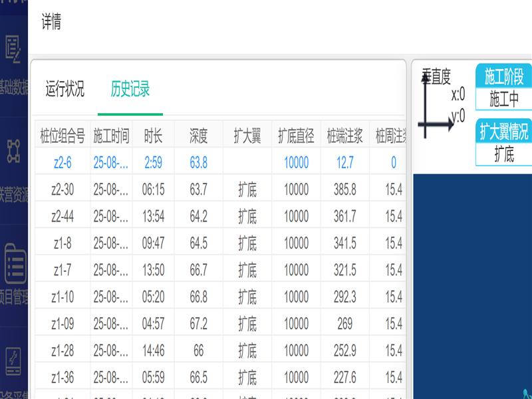Click the 扩底直径 column header
Screen dimensions: 532x399
pyautogui.click(x=296, y=136)
